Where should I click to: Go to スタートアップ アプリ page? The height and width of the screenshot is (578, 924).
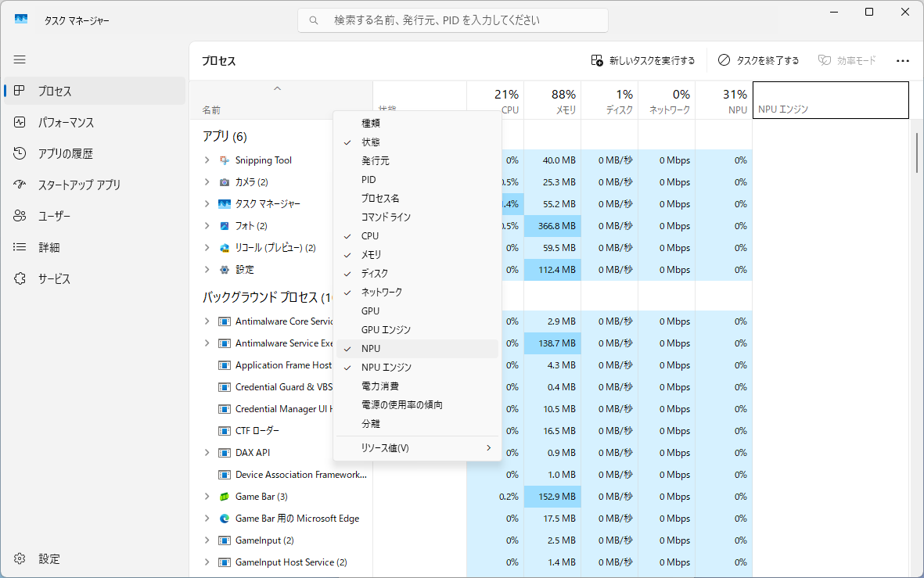95,185
